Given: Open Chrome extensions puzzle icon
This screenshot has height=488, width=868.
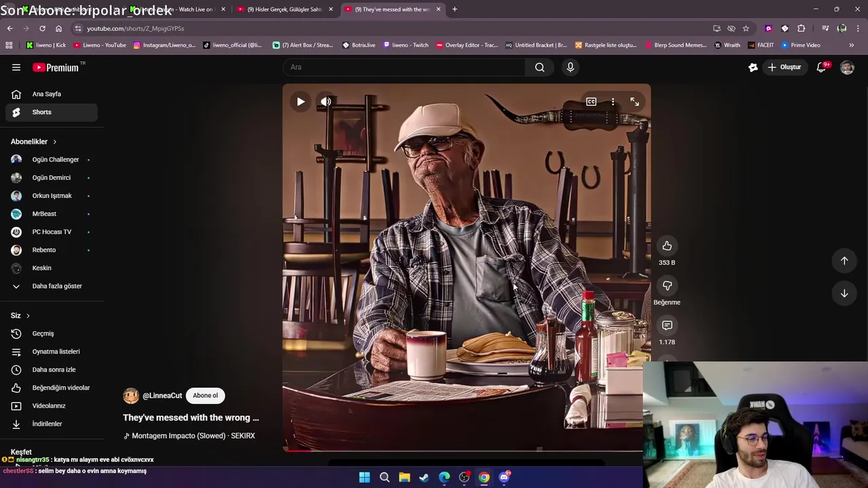Looking at the screenshot, I should (x=802, y=28).
